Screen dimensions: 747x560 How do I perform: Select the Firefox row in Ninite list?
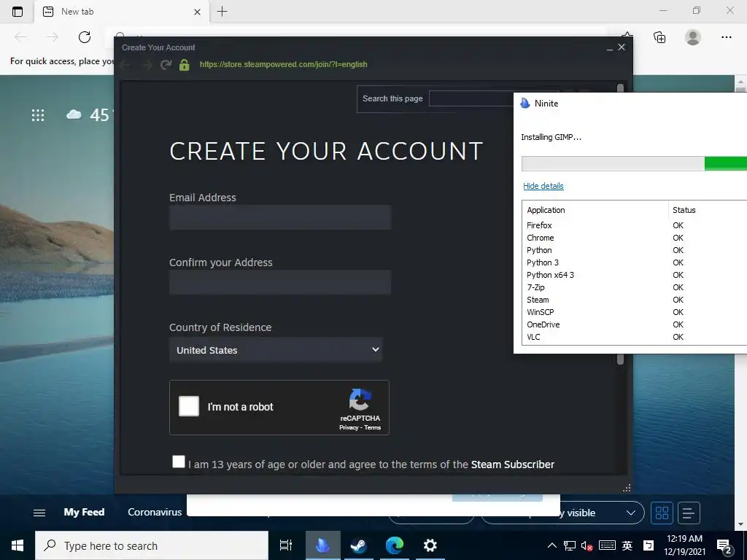click(x=635, y=225)
